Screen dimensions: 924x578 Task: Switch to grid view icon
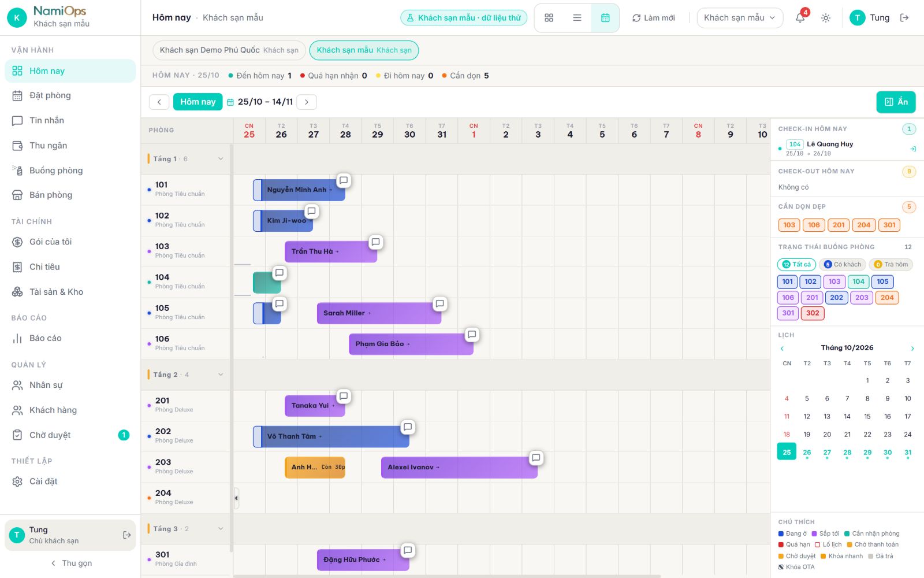click(x=549, y=18)
